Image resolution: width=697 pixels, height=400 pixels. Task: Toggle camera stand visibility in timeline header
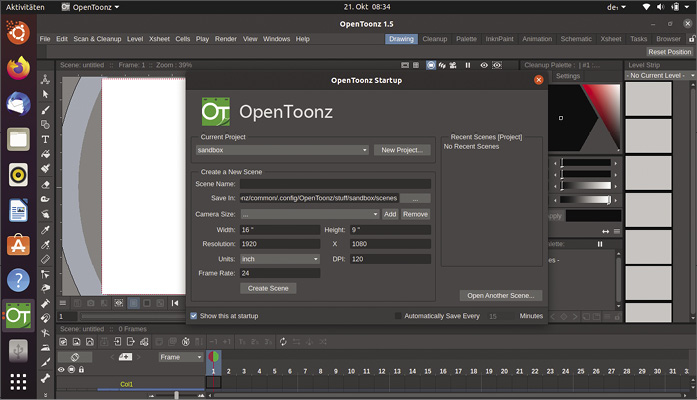click(x=71, y=370)
